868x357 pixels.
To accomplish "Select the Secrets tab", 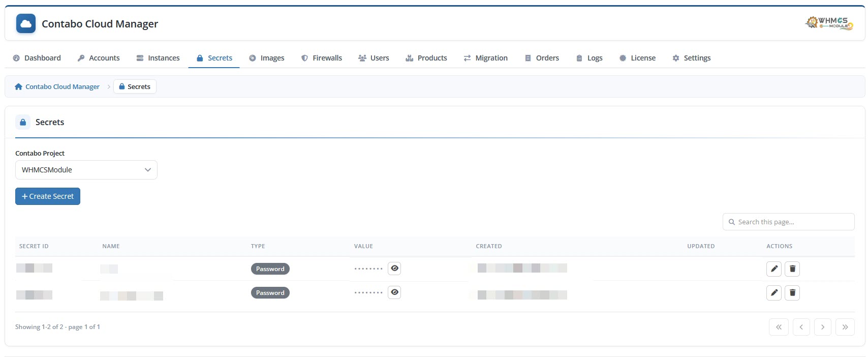I will point(214,58).
